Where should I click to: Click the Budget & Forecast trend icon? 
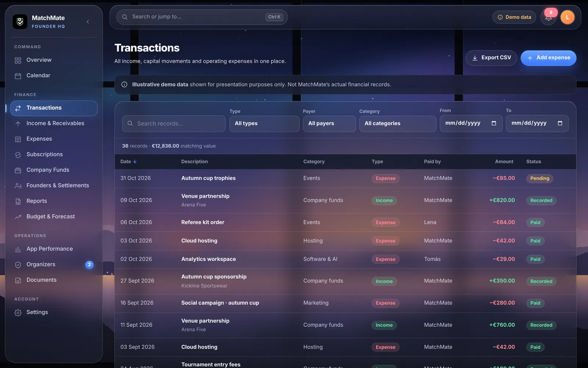click(x=18, y=217)
